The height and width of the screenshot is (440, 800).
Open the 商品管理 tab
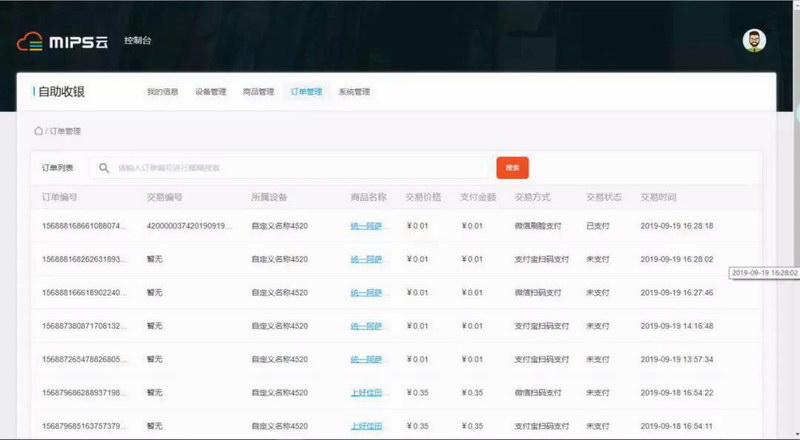coord(258,92)
